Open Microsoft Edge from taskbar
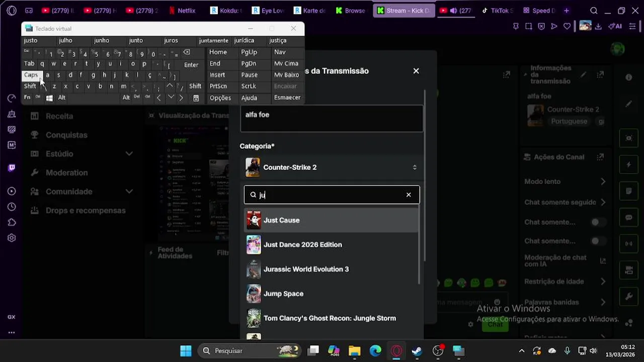 375,350
